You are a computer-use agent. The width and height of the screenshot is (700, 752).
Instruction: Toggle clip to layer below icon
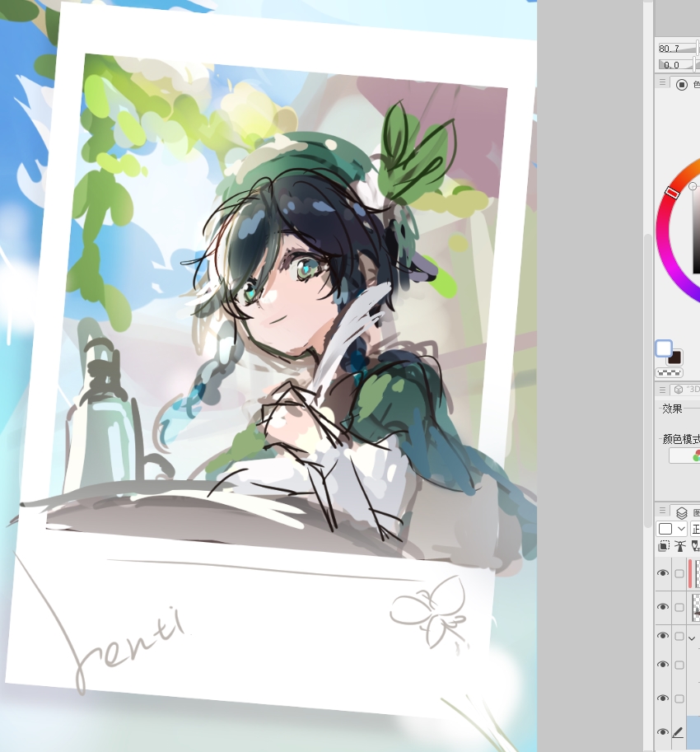pyautogui.click(x=664, y=545)
